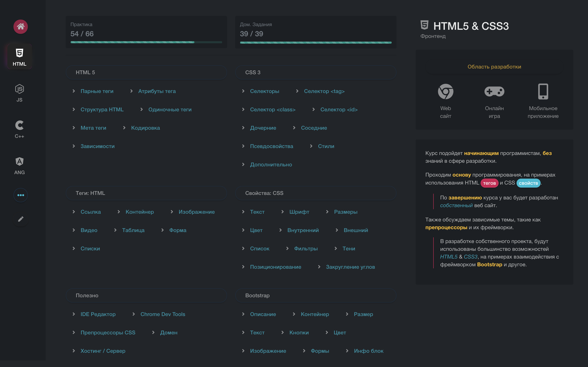Open the JS course sidebar icon
The image size is (588, 367).
[19, 93]
